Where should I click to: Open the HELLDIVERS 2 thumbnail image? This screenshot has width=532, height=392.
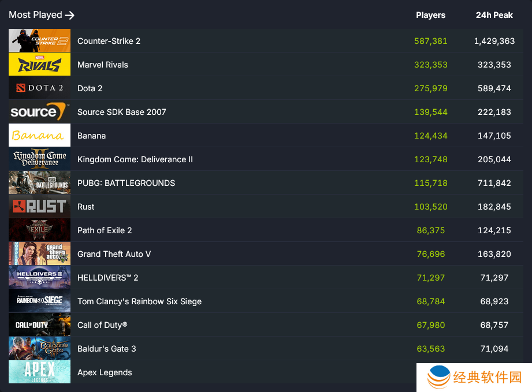[x=39, y=277]
